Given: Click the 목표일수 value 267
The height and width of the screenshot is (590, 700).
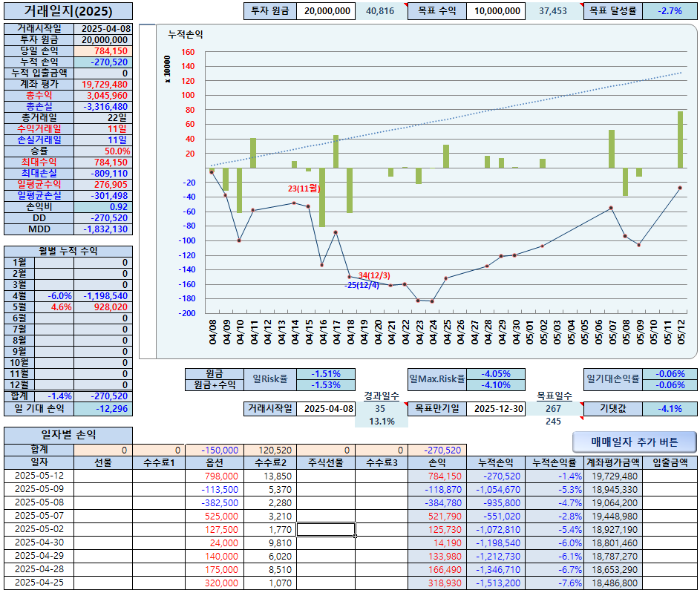Looking at the screenshot, I should (x=554, y=409).
